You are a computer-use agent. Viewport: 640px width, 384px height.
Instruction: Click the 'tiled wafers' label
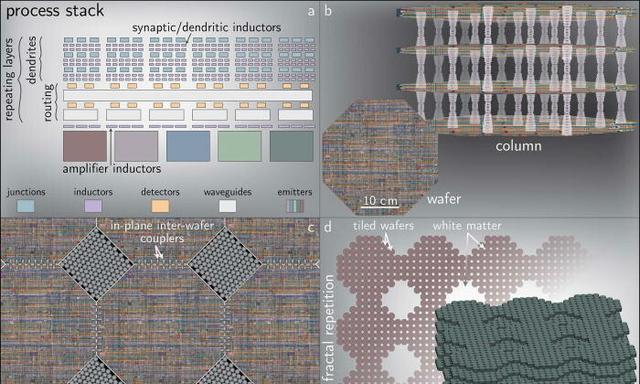pyautogui.click(x=383, y=226)
